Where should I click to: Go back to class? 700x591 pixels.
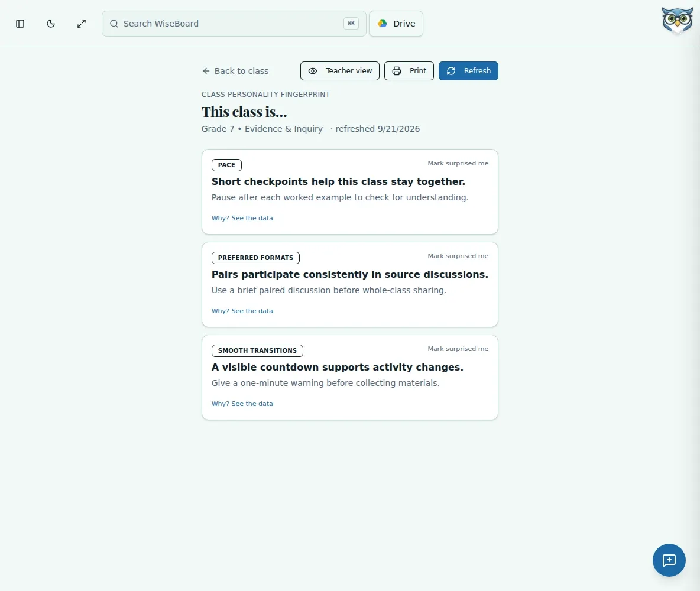235,71
